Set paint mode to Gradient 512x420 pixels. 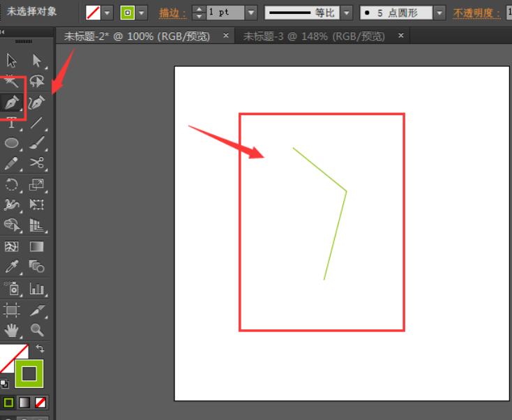click(x=24, y=403)
